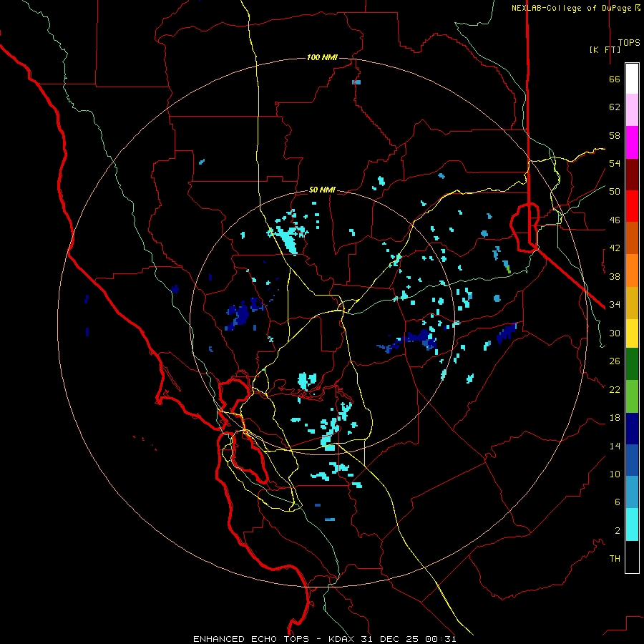Click the legend value 66
This screenshot has height=644, width=644.
click(x=615, y=79)
